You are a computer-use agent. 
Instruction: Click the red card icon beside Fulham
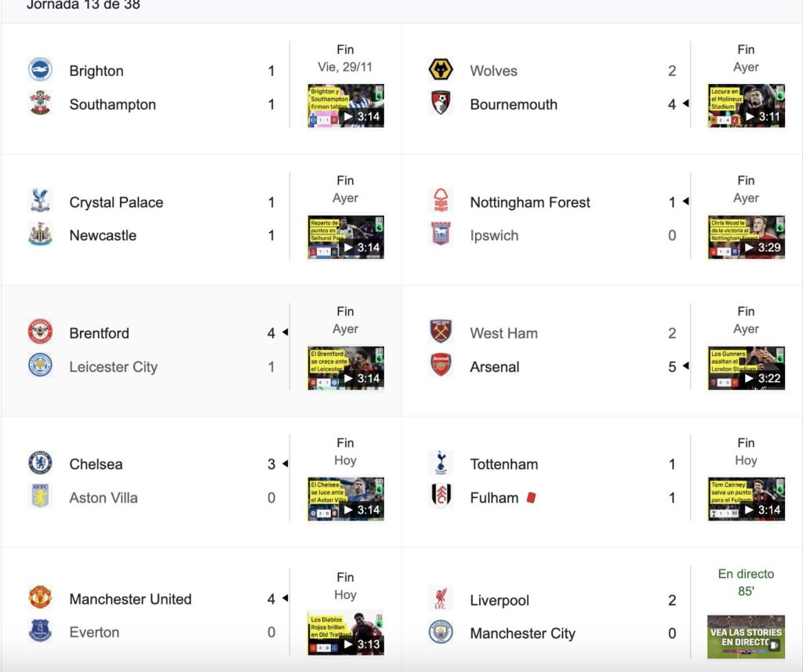tap(531, 497)
